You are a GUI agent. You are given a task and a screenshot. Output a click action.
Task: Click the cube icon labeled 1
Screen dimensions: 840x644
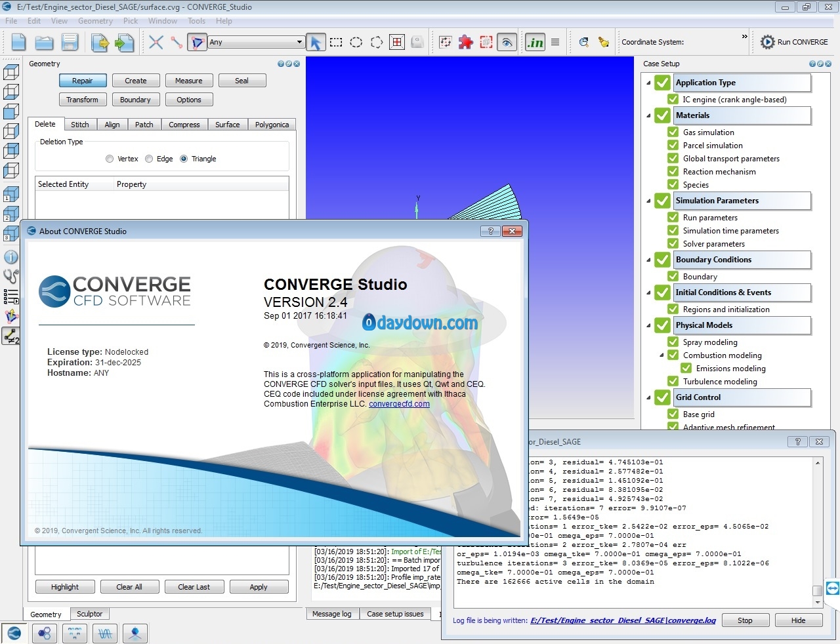click(11, 195)
